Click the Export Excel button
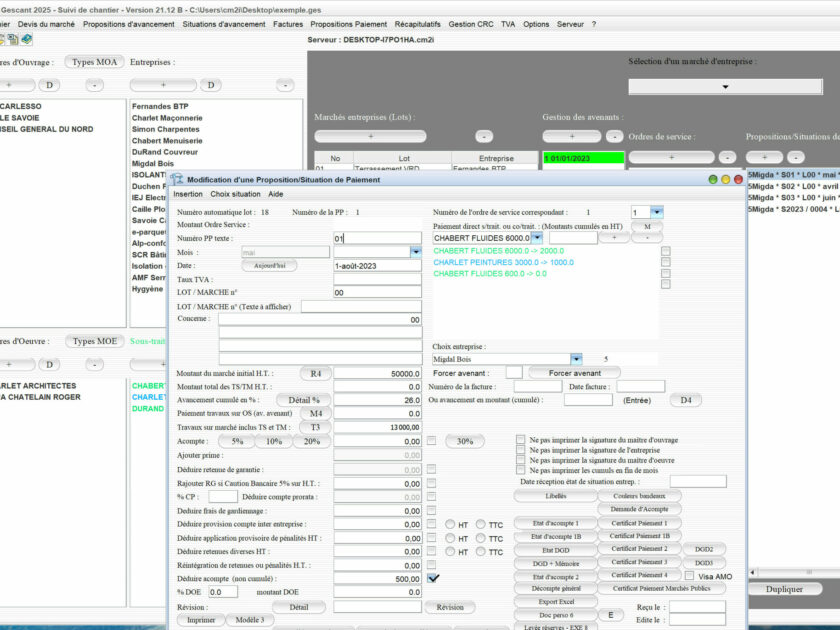Viewport: 840px width, 630px height. coord(556,602)
